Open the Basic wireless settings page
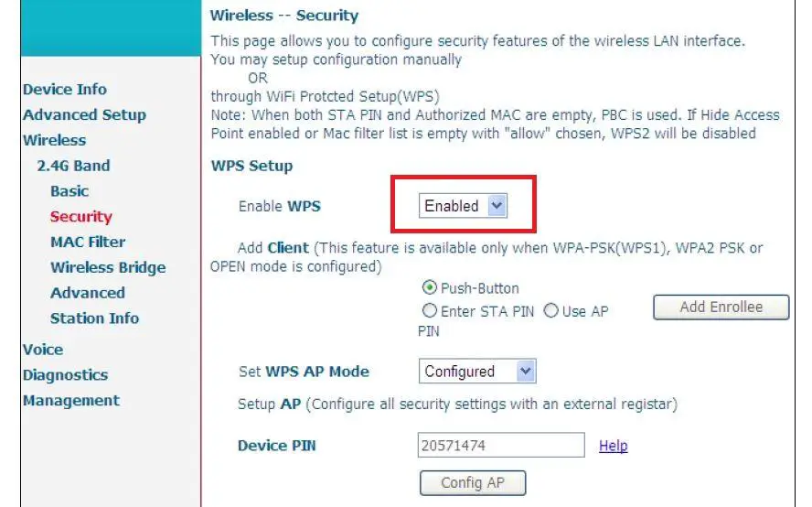 coord(69,191)
